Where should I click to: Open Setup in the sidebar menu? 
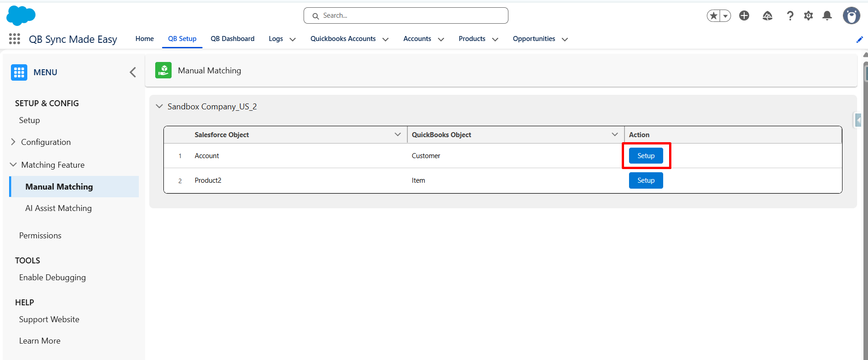click(x=30, y=120)
